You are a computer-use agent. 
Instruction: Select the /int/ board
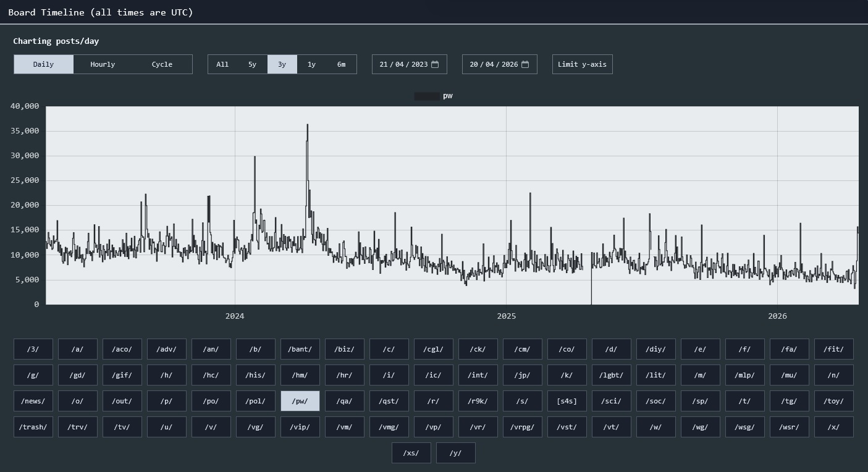[x=478, y=375]
